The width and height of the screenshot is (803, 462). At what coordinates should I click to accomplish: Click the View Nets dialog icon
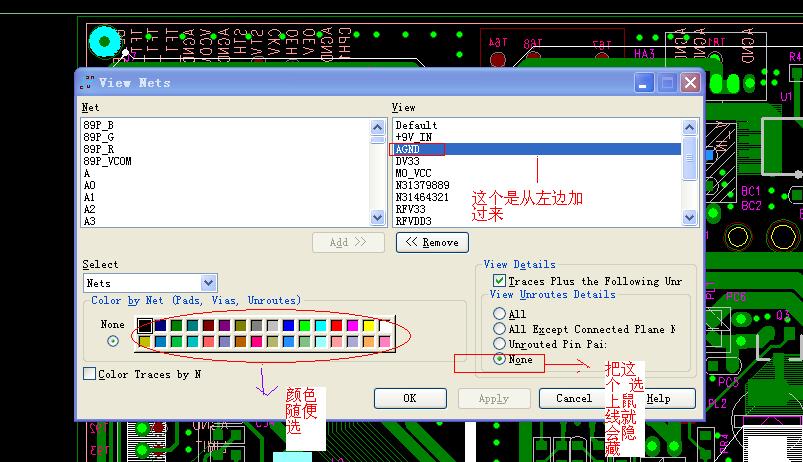pos(87,82)
